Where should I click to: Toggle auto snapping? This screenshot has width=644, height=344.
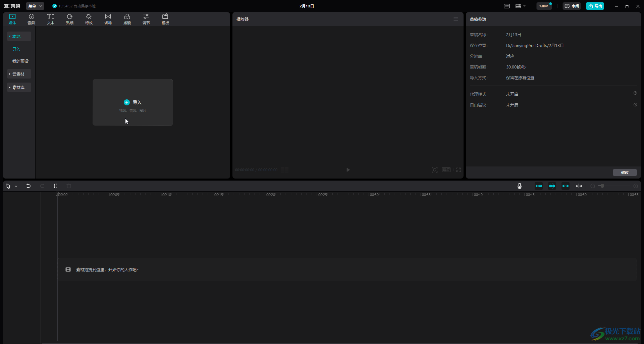(552, 186)
